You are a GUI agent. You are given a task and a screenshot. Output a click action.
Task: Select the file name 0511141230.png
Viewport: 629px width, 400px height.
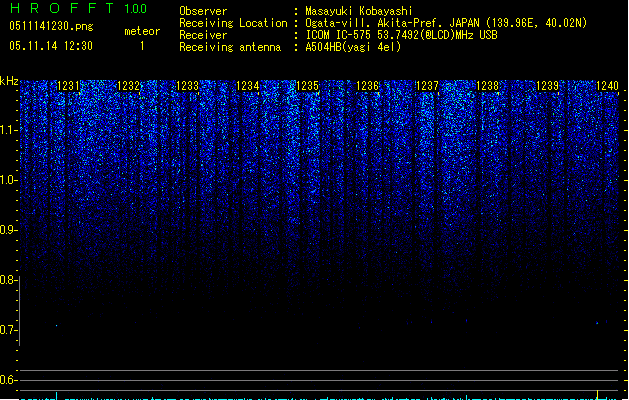51,26
